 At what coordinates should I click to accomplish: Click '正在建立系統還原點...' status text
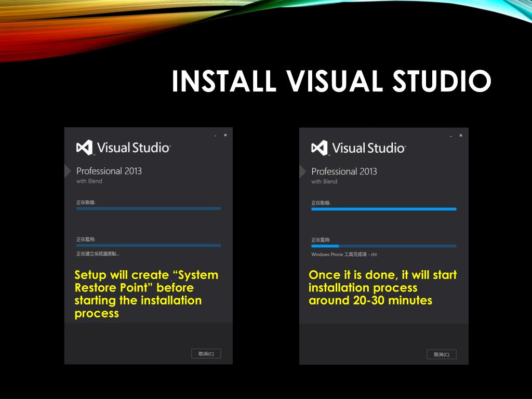(x=98, y=254)
